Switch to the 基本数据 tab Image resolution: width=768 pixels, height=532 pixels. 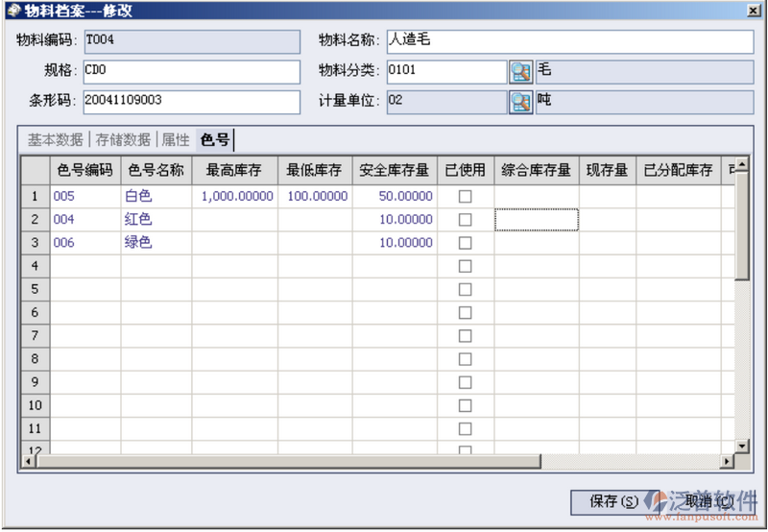(55, 140)
